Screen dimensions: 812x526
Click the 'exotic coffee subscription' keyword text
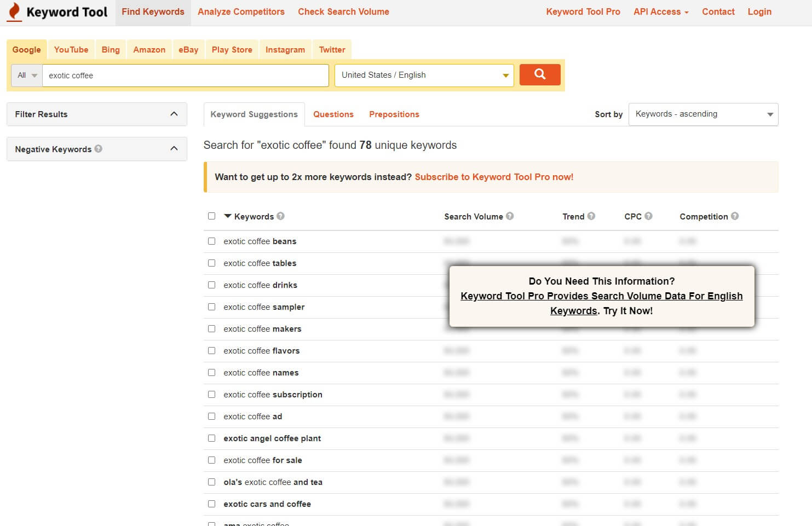[x=273, y=394]
